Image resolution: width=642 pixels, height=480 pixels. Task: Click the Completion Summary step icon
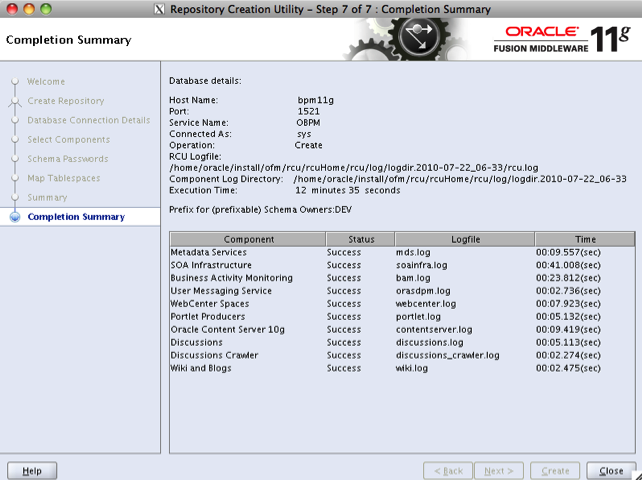[x=14, y=217]
